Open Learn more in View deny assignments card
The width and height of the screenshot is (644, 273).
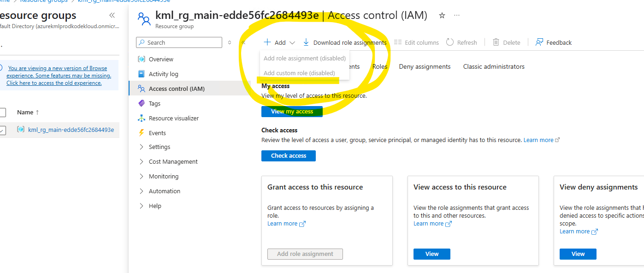pos(579,231)
